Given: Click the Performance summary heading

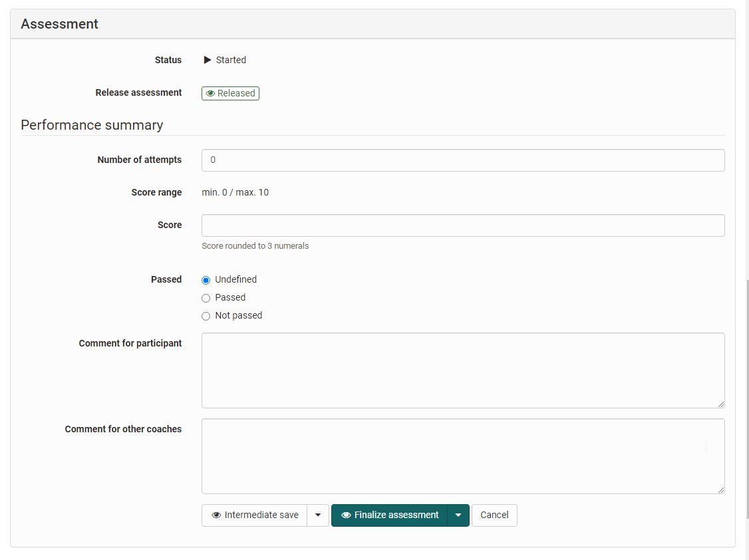Looking at the screenshot, I should pos(92,125).
